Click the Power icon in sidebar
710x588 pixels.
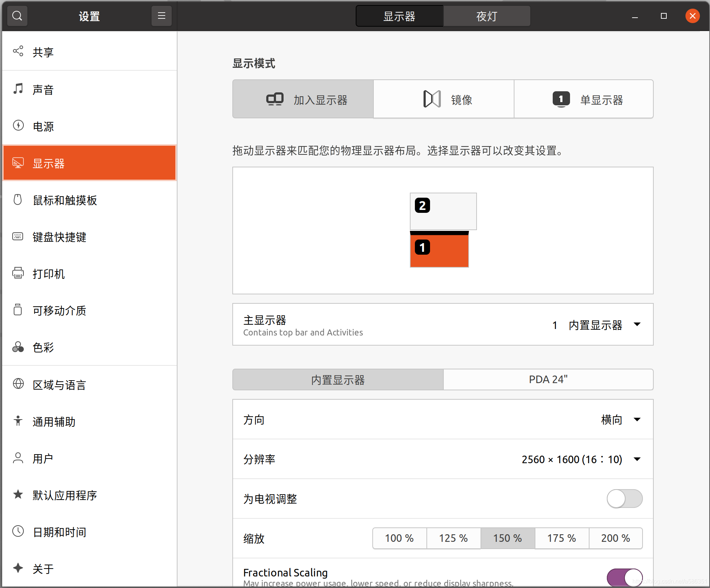tap(18, 126)
